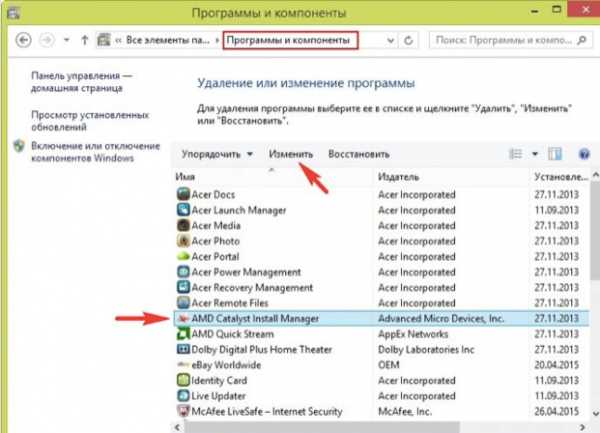600x433 pixels.
Task: Click the 'Изменить' toolbar button
Action: coord(291,154)
